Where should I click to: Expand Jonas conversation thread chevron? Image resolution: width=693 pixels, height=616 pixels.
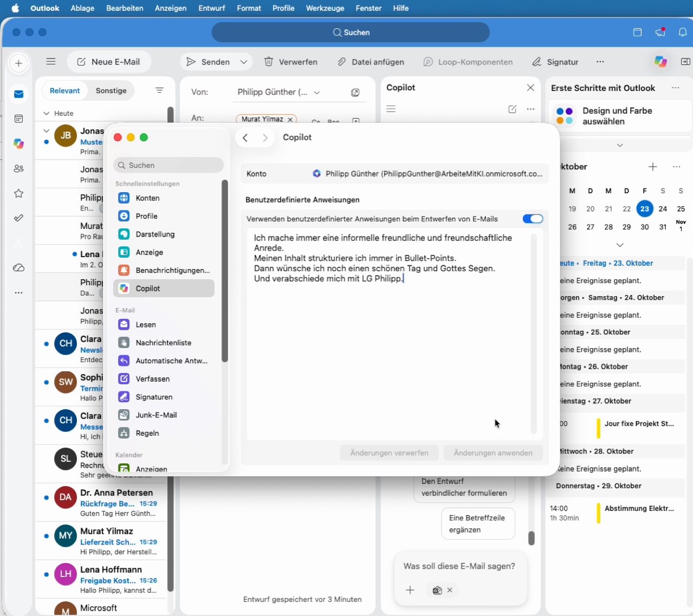[x=47, y=131]
